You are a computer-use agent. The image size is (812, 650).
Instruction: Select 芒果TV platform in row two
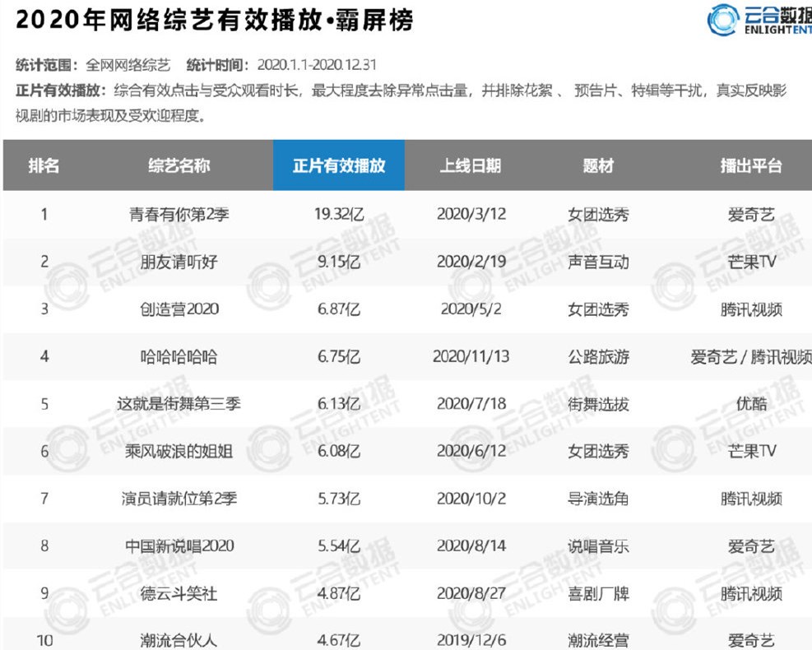point(751,261)
